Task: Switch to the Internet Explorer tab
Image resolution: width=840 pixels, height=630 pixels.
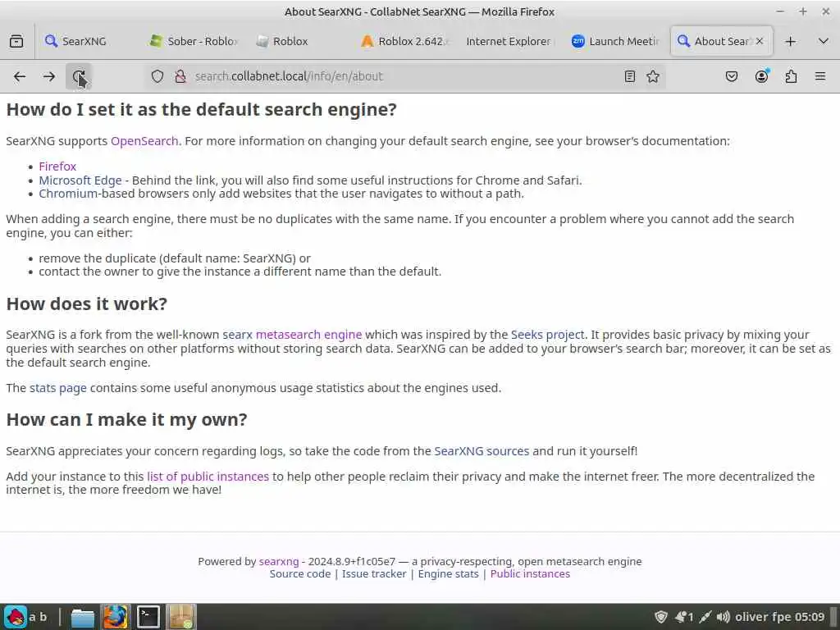Action: pyautogui.click(x=509, y=41)
